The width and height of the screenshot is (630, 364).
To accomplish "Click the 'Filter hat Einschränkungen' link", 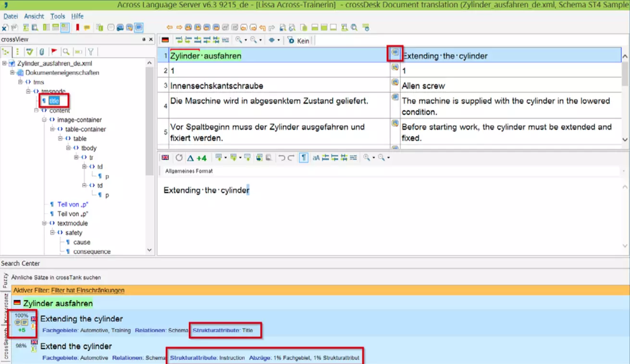I will [87, 291].
